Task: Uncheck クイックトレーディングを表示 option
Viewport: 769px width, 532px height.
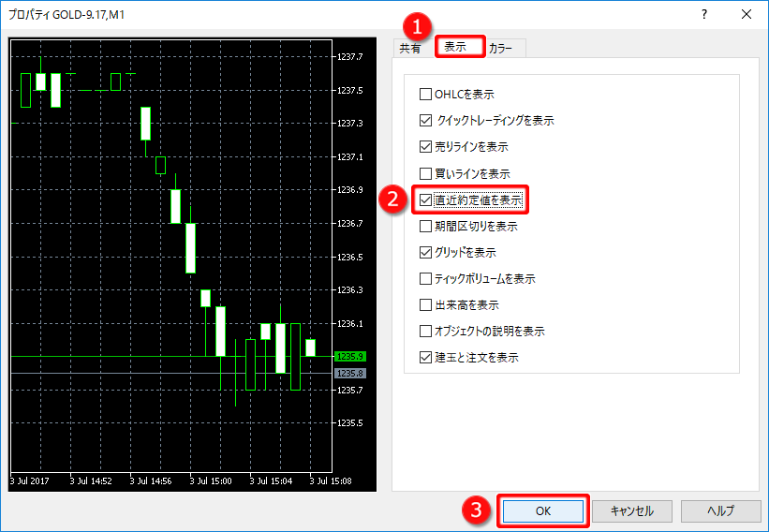Action: pos(426,121)
